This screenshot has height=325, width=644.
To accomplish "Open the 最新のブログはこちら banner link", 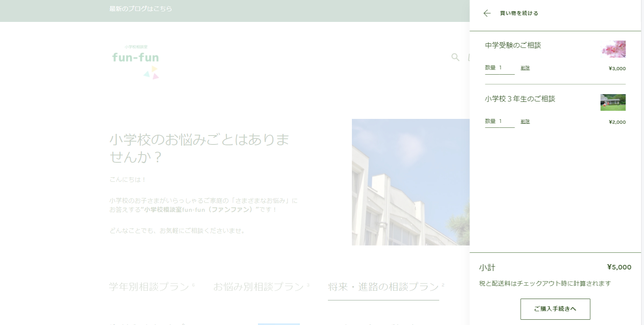I will pyautogui.click(x=141, y=9).
